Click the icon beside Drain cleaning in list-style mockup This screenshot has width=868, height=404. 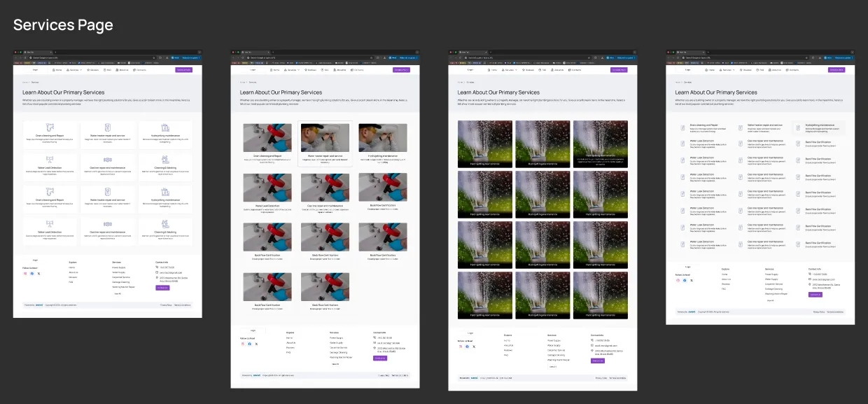(682, 127)
